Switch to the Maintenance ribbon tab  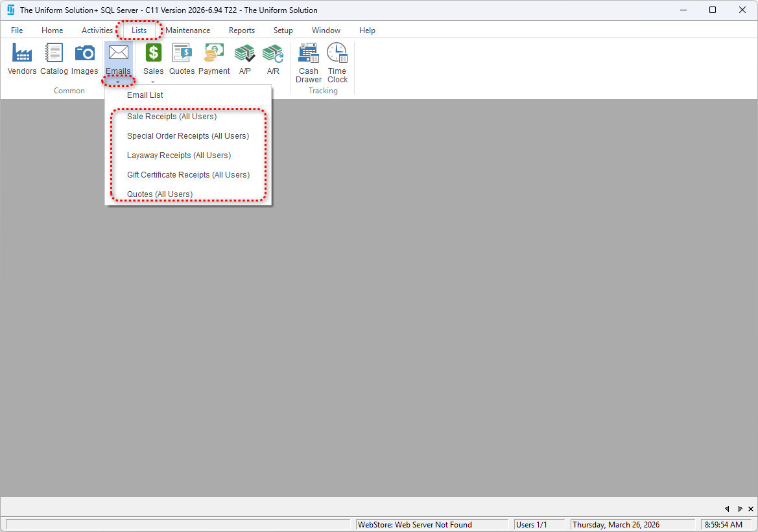click(187, 30)
